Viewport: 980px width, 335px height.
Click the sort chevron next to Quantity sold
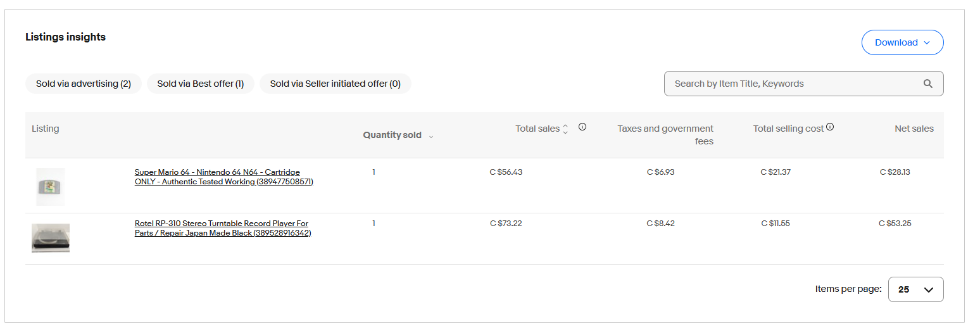431,136
